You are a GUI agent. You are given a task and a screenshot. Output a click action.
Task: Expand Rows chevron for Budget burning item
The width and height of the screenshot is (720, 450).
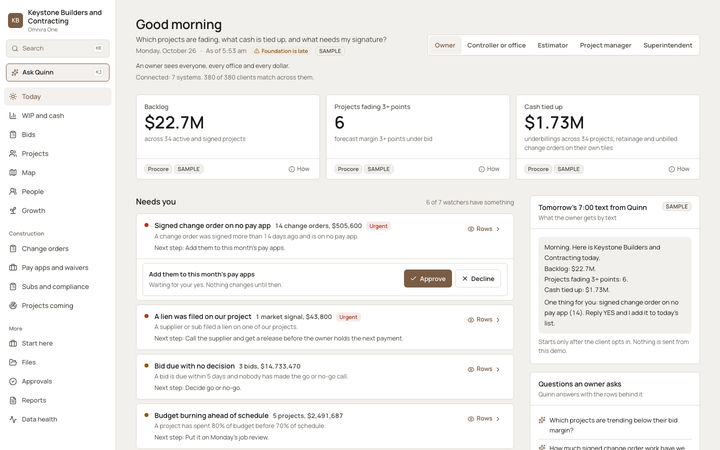pos(498,419)
